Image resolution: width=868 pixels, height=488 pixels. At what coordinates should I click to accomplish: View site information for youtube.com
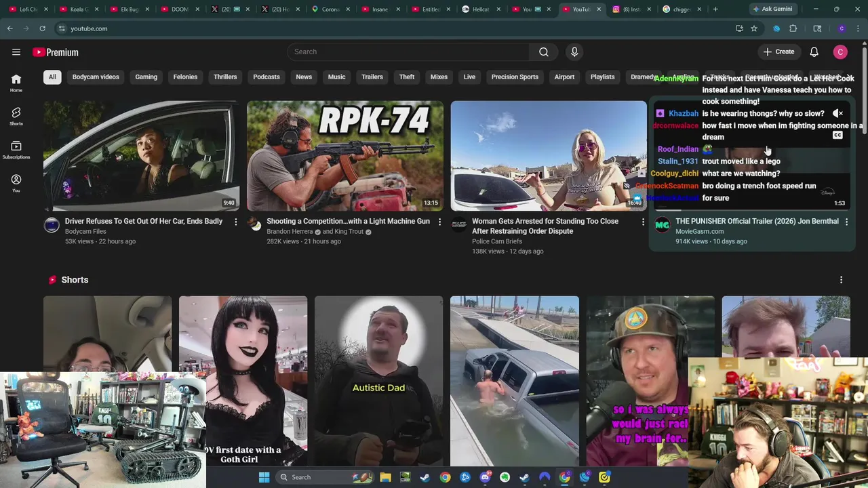click(62, 28)
